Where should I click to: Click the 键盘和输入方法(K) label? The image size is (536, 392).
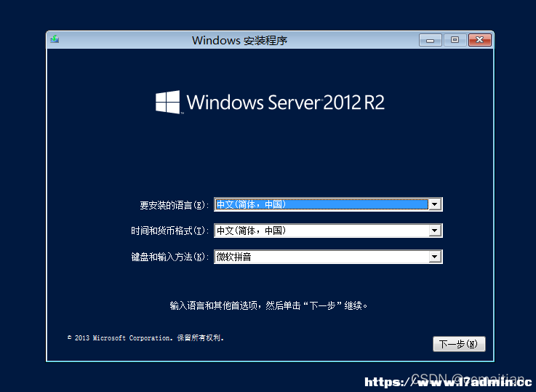click(170, 257)
